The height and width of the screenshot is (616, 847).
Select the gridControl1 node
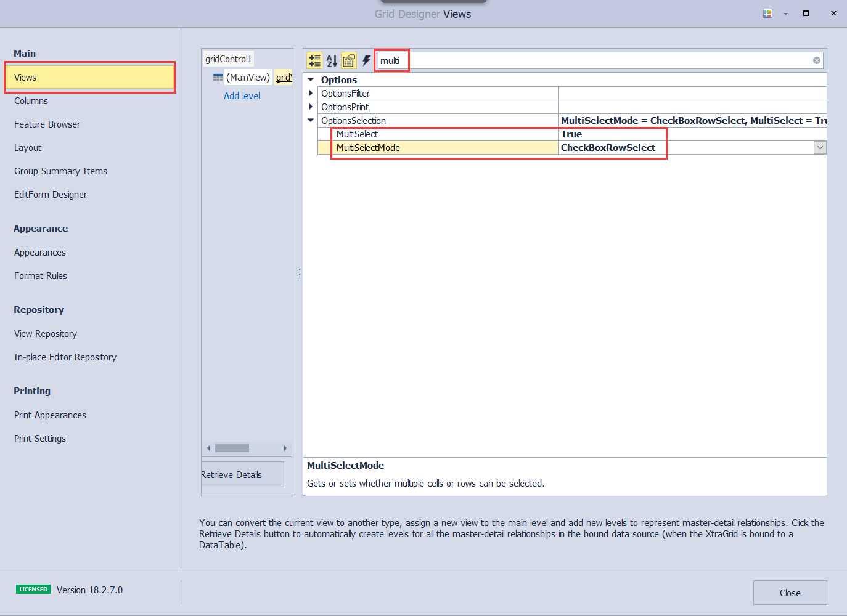coord(228,59)
